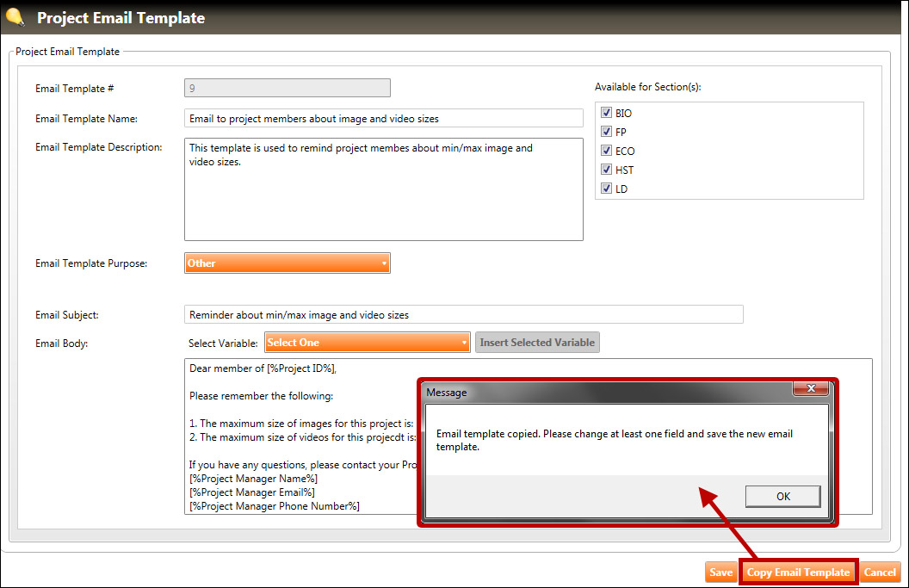This screenshot has height=588, width=909.
Task: Click the Insert Selected Variable button
Action: pos(537,343)
